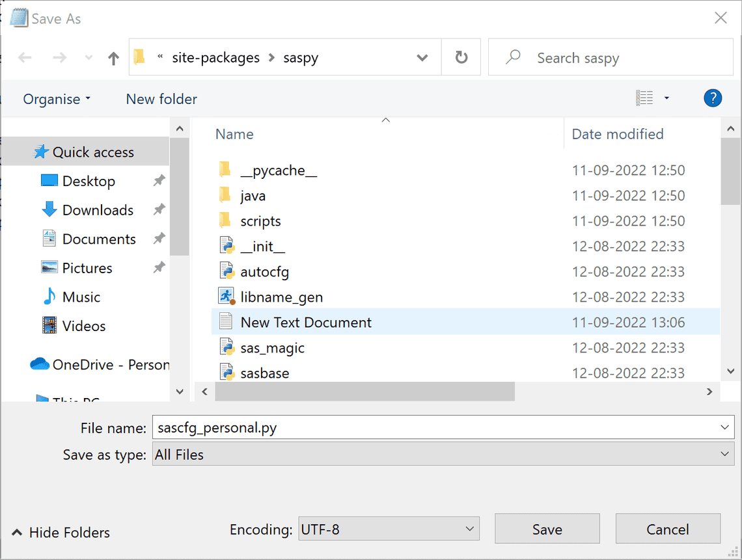Expand the address bar path history dropdown
742x560 pixels.
point(422,58)
